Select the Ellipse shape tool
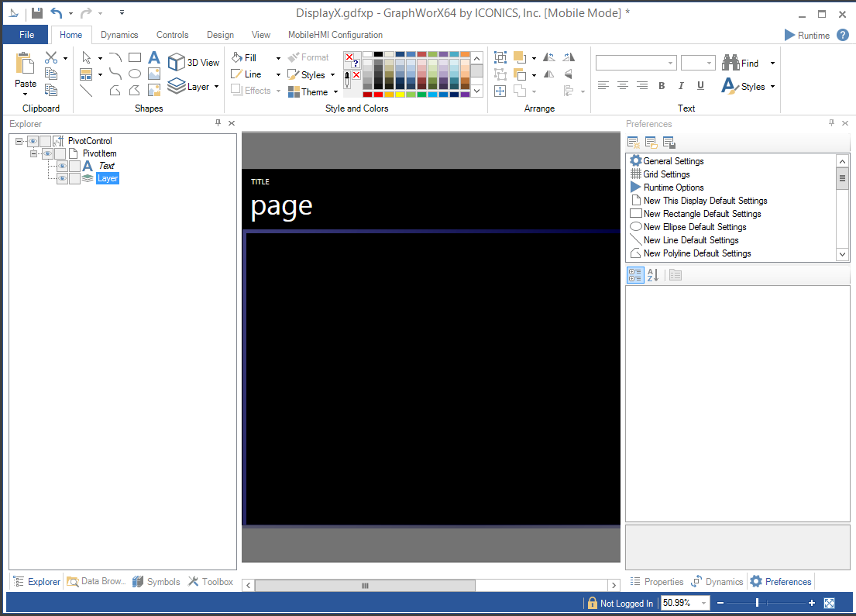This screenshot has height=616, width=856. [135, 74]
